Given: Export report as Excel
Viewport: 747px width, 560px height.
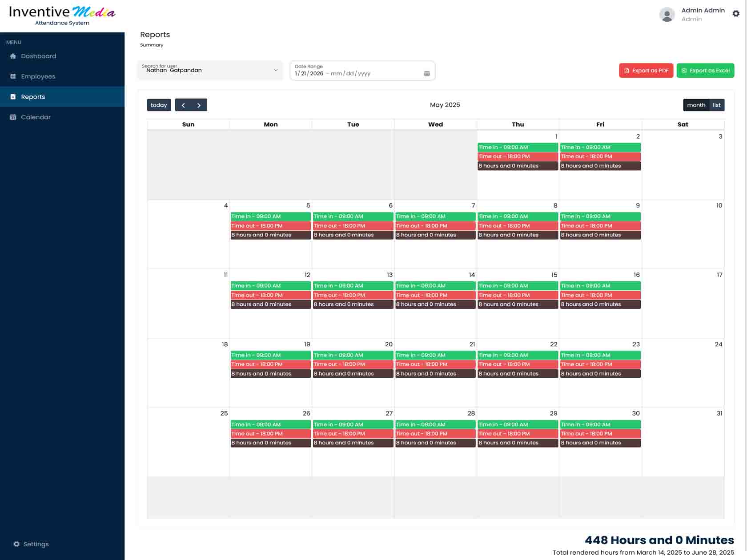Looking at the screenshot, I should coord(705,71).
